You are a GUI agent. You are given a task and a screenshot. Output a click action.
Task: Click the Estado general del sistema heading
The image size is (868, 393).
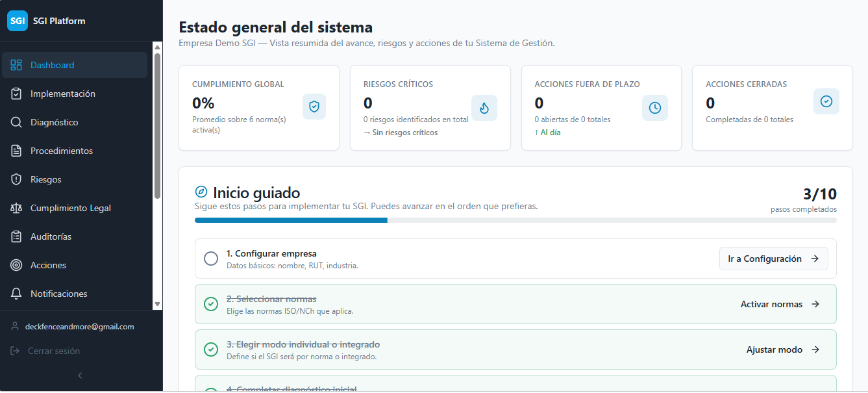276,27
